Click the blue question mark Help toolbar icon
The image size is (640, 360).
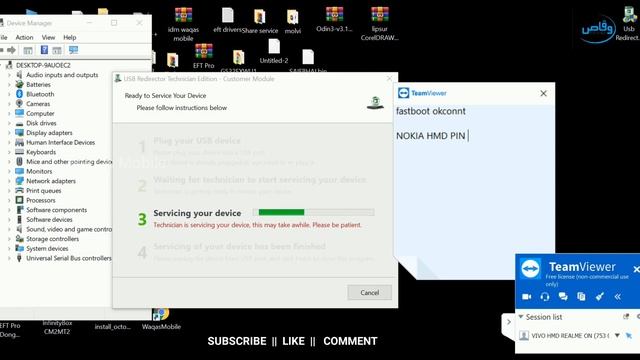click(x=44, y=50)
